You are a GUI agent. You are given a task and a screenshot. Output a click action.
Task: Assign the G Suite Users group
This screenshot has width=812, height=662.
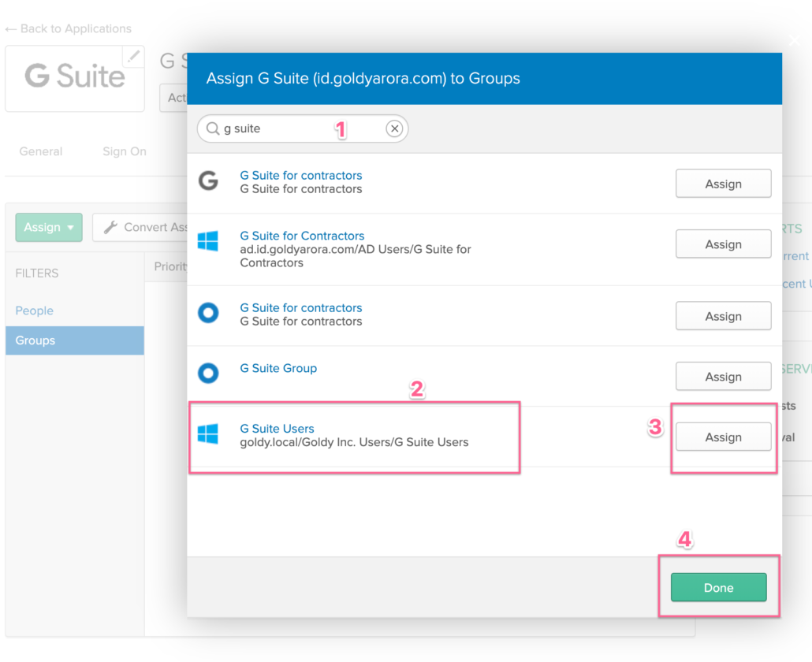[x=724, y=437]
